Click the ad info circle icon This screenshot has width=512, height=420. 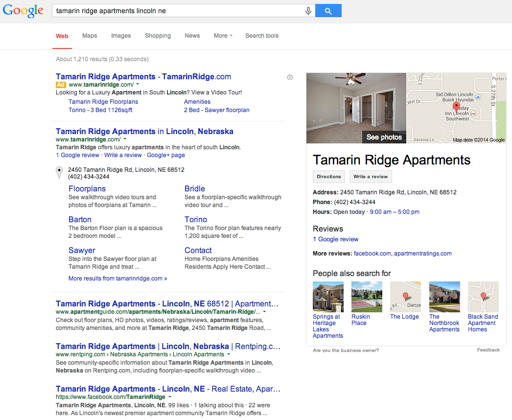tap(290, 77)
